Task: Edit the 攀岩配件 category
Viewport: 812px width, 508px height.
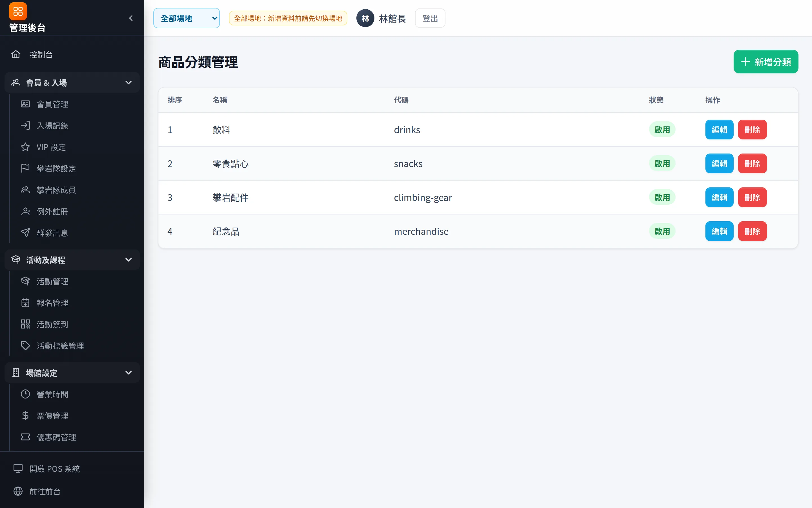Action: tap(719, 198)
